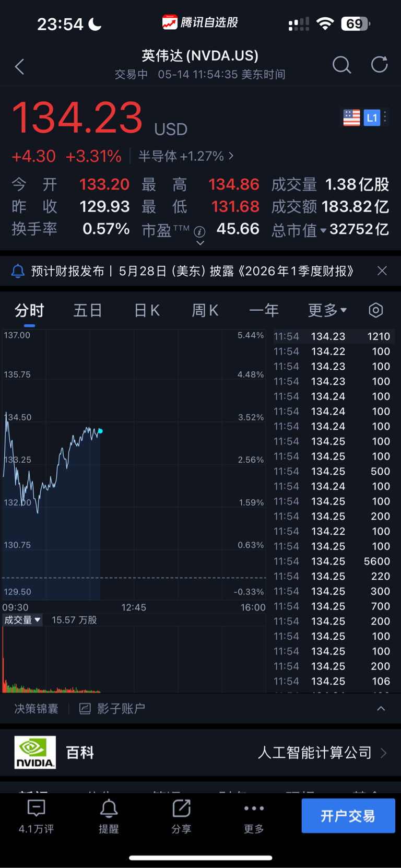This screenshot has height=868, width=401.
Task: Tap the 23:54 status bar clock
Action: pyautogui.click(x=60, y=24)
